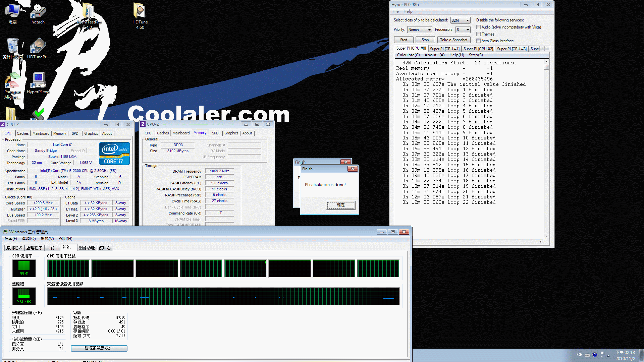Open the Mainboard tab in left CPU-Z window
The width and height of the screenshot is (644, 362).
[41, 133]
